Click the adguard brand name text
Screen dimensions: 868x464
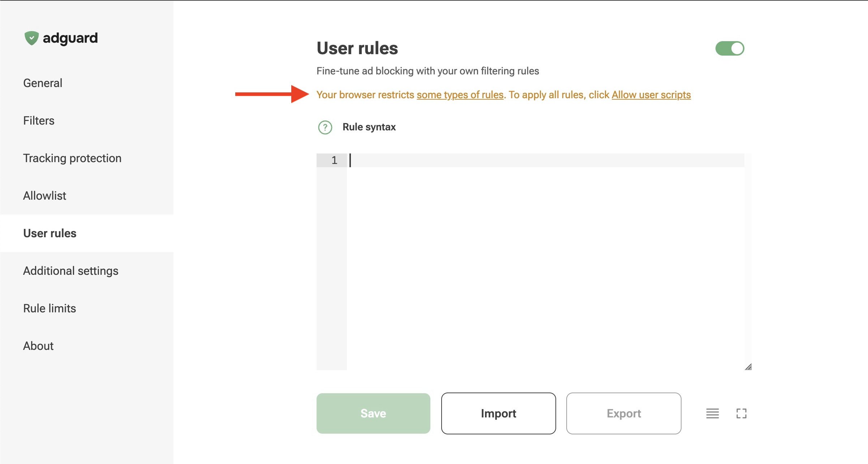point(70,38)
